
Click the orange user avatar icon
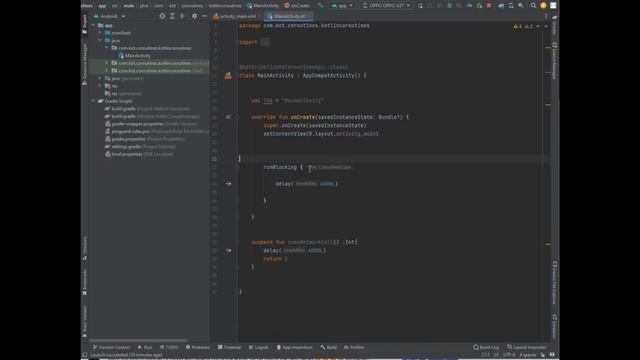click(543, 6)
